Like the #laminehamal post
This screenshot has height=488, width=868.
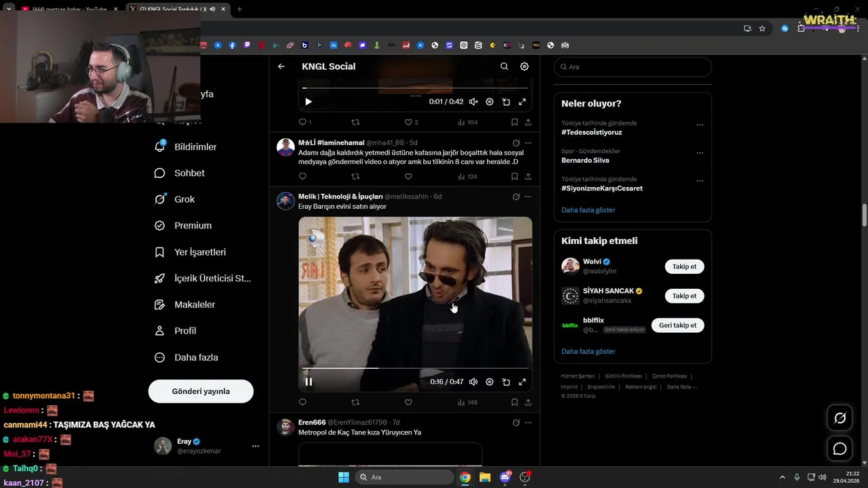click(408, 176)
